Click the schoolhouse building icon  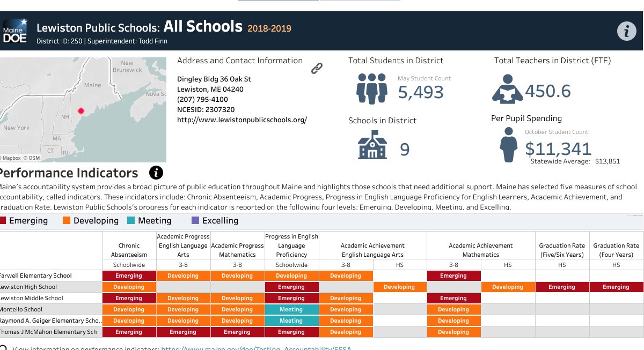[372, 145]
